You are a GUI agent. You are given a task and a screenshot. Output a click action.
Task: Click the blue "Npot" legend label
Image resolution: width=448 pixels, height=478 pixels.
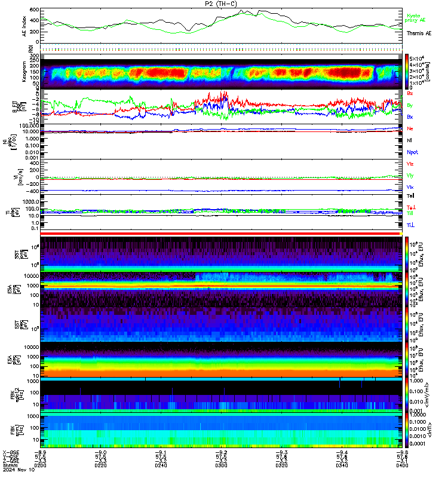coord(412,152)
